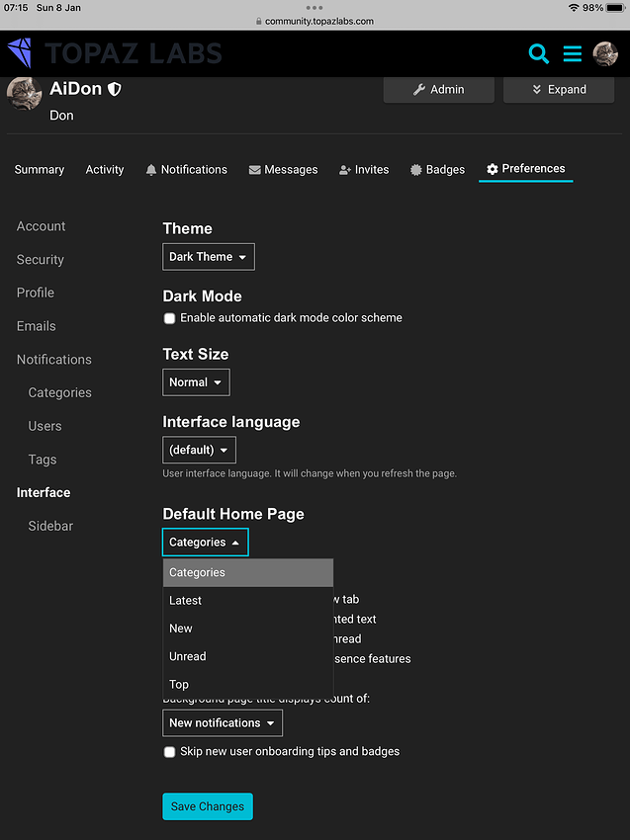Choose Unread as default home page
The width and height of the screenshot is (630, 840).
click(x=188, y=656)
